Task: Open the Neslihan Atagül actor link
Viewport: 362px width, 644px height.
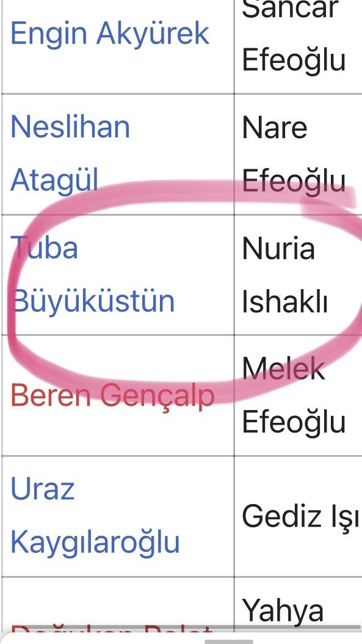Action: [70, 153]
